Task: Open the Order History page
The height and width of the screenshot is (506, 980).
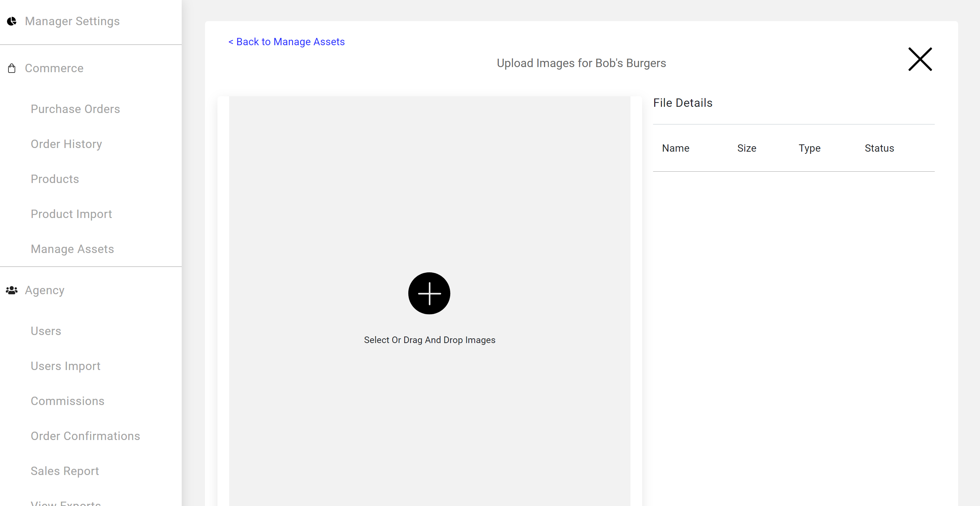Action: [x=66, y=144]
